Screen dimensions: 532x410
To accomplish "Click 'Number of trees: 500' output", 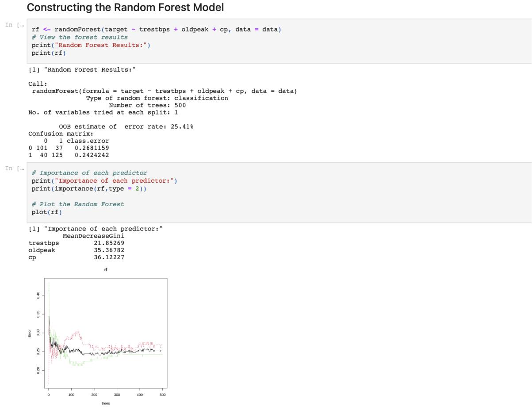I will point(147,105).
